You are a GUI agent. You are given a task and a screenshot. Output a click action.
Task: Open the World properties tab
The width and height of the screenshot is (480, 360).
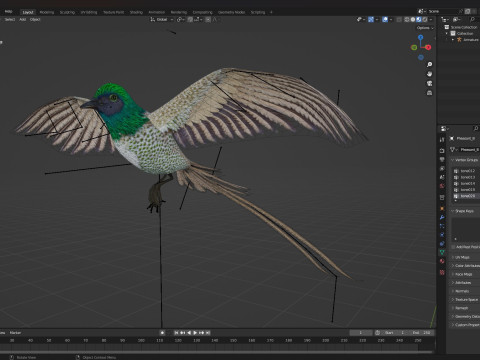[x=442, y=186]
